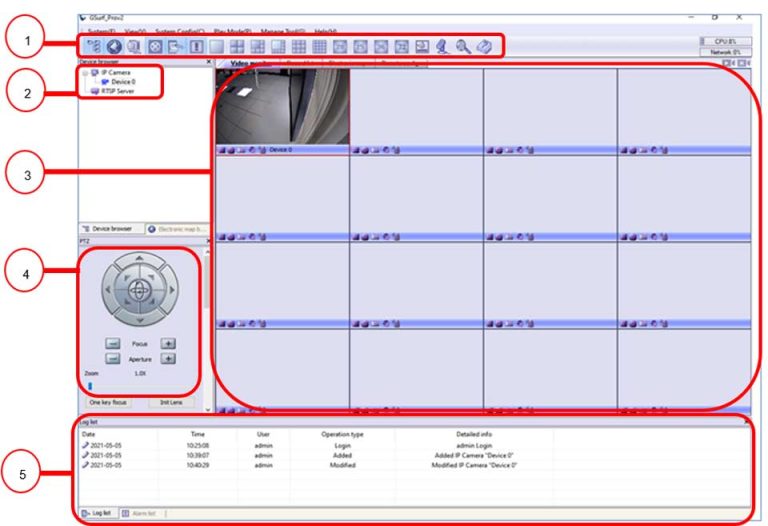The height and width of the screenshot is (526, 768).
Task: Increase Focus with the plus button
Action: click(169, 343)
